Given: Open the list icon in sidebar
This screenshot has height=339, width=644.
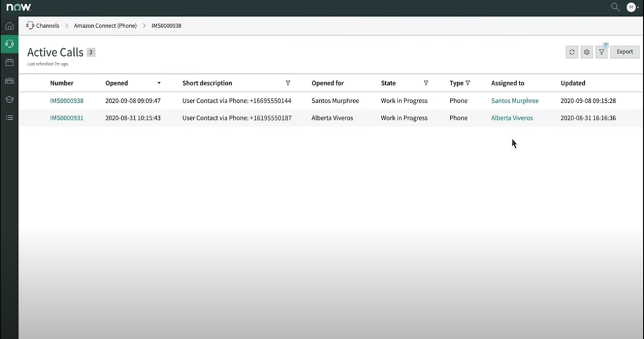Looking at the screenshot, I should (9, 118).
